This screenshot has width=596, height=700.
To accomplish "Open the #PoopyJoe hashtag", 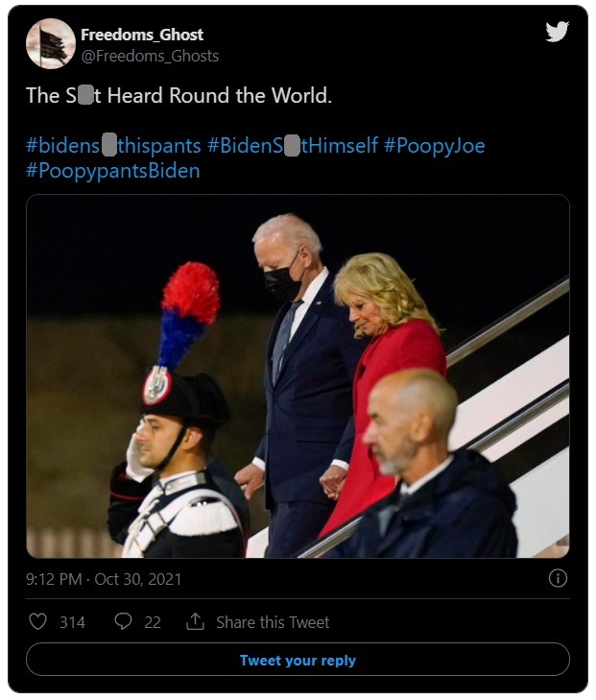I will coord(434,146).
